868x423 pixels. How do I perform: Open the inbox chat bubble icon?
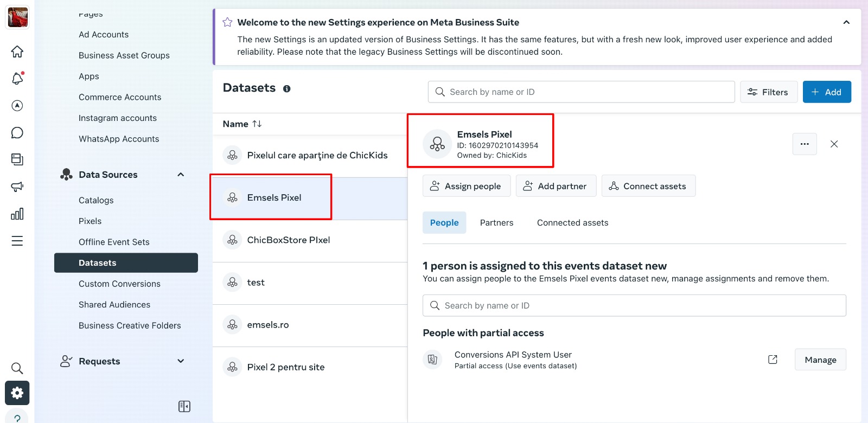coord(17,133)
